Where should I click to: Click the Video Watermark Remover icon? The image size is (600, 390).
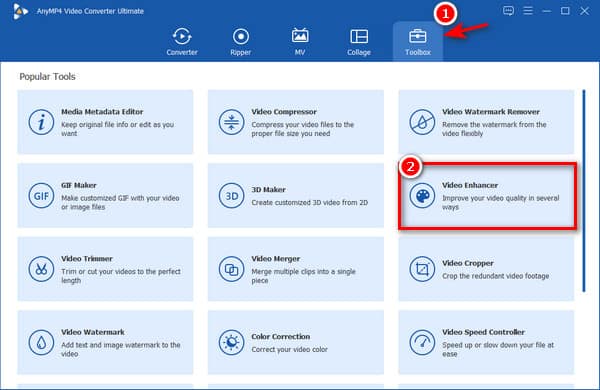tap(422, 122)
